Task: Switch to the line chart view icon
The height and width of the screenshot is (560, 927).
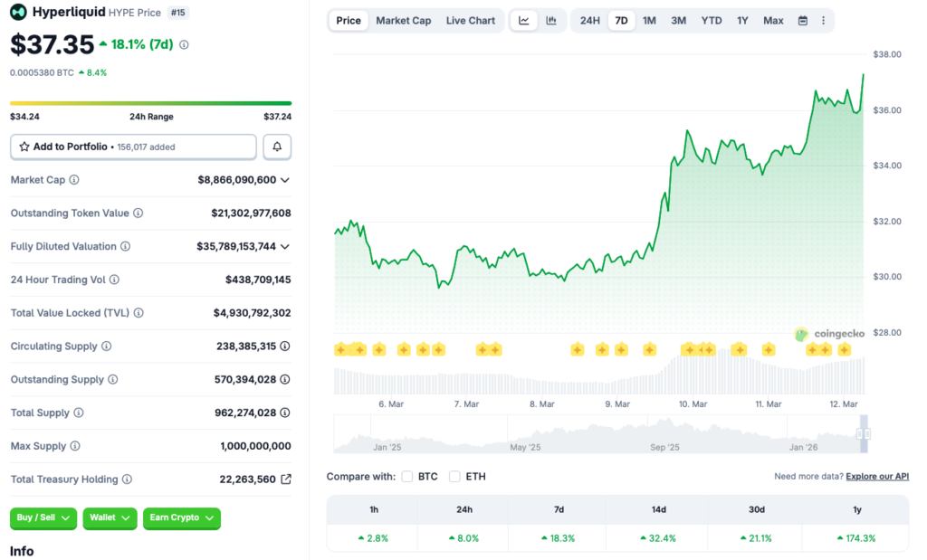Action: pos(524,21)
